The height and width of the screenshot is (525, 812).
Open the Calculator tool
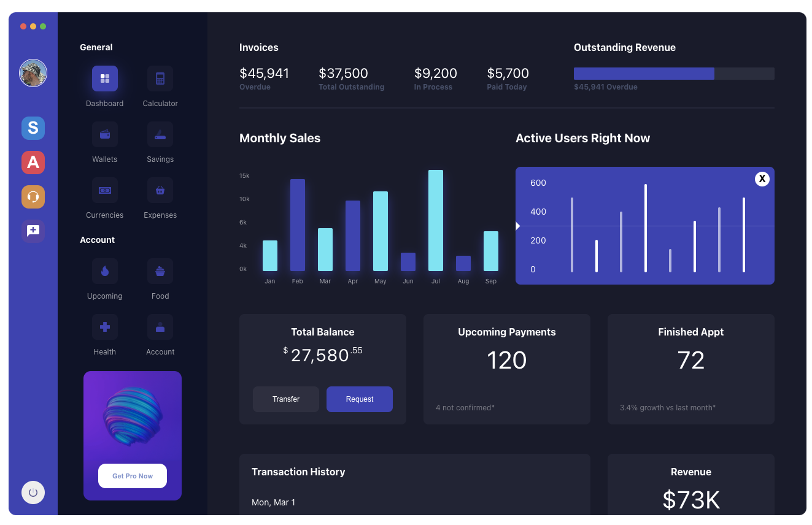point(160,78)
